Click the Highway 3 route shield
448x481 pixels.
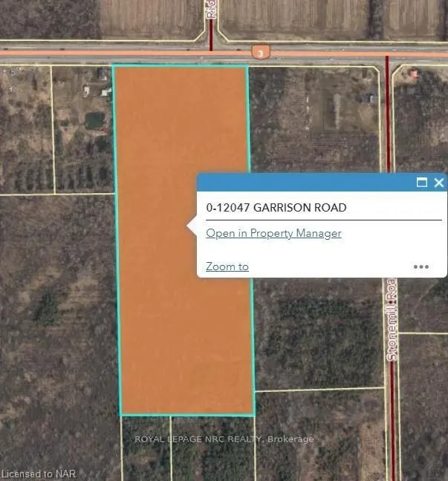click(259, 52)
